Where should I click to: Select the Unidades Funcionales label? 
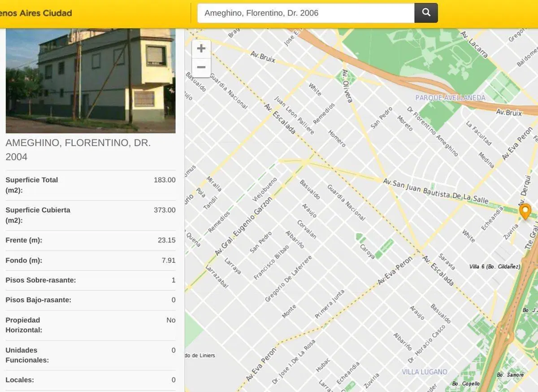point(27,355)
